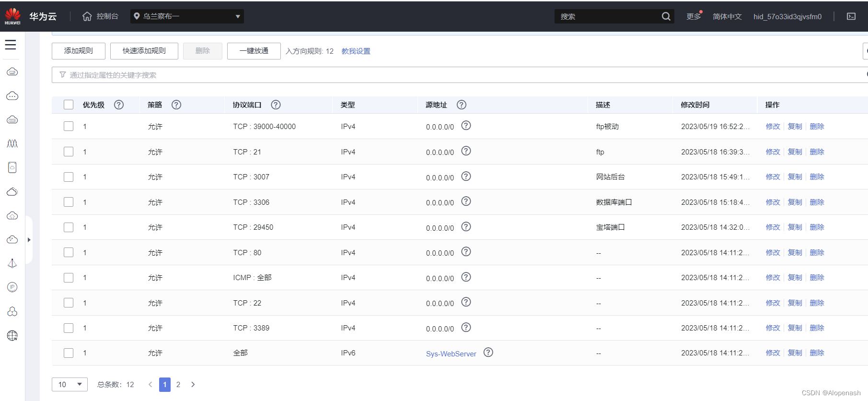Click 删除 for the ICMP rule
The width and height of the screenshot is (868, 401).
point(817,278)
